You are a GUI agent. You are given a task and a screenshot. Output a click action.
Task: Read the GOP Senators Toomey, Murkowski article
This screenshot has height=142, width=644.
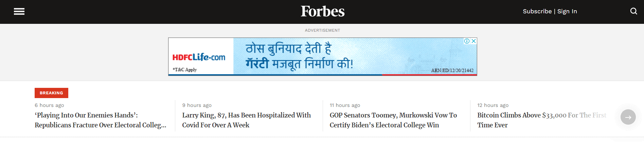393,120
